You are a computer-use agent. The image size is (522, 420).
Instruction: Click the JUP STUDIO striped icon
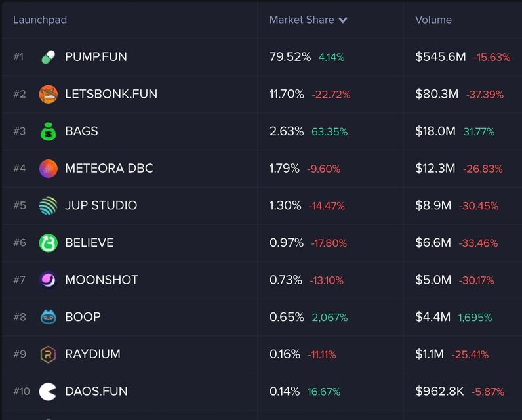pyautogui.click(x=48, y=206)
